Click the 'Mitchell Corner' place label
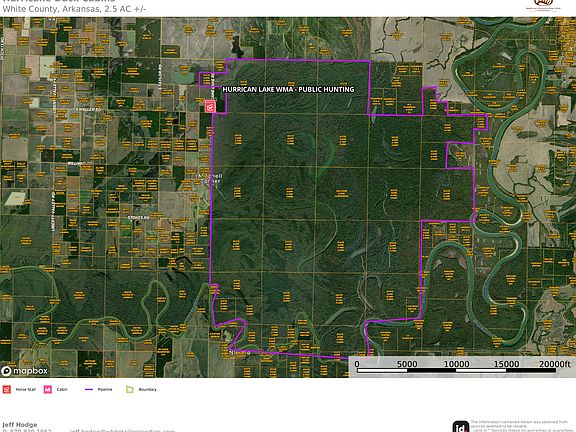This screenshot has width=576, height=432. point(210,178)
